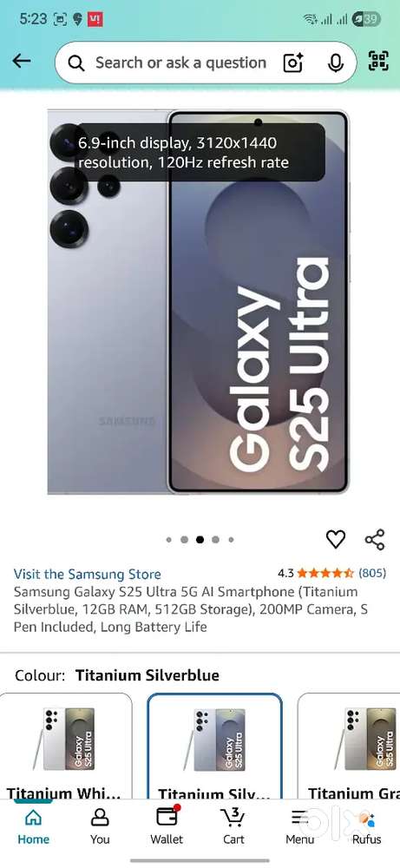Tap the share icon

pyautogui.click(x=375, y=539)
